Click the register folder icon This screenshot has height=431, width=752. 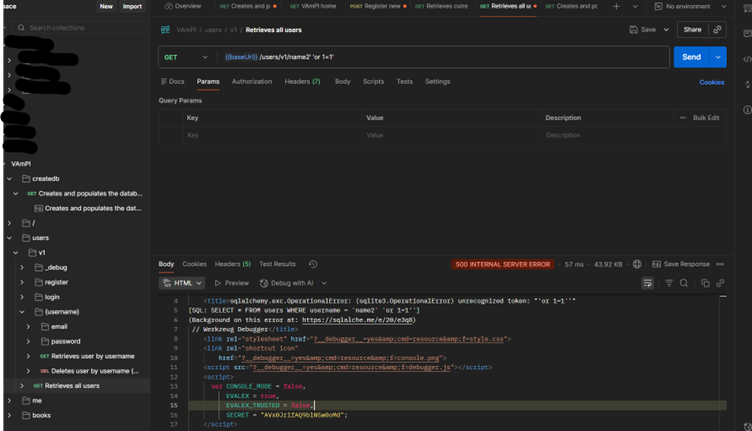tap(39, 282)
